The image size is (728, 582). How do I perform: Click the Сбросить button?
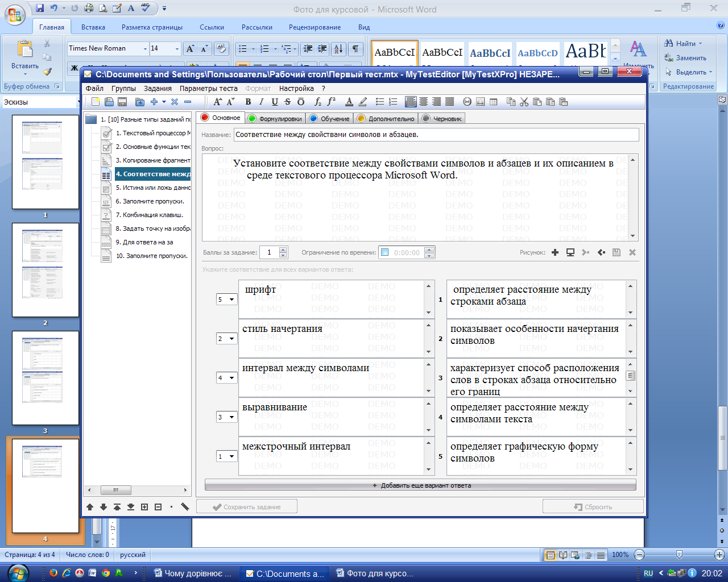click(x=593, y=506)
